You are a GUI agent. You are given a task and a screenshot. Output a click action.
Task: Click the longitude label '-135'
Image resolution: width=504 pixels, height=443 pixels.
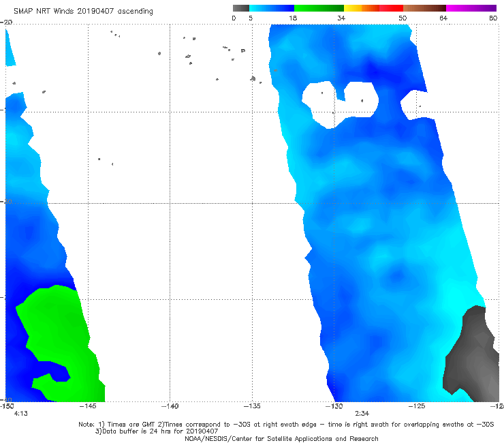(252, 406)
